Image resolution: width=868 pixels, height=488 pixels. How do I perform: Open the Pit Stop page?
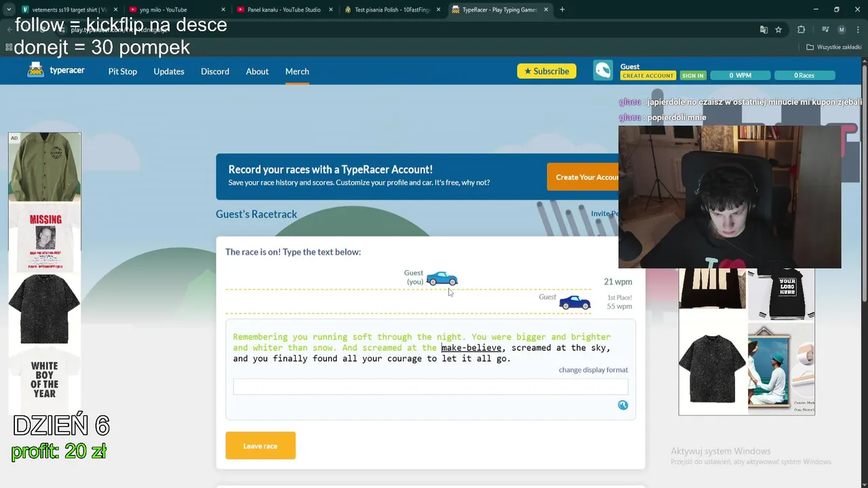pyautogui.click(x=123, y=71)
